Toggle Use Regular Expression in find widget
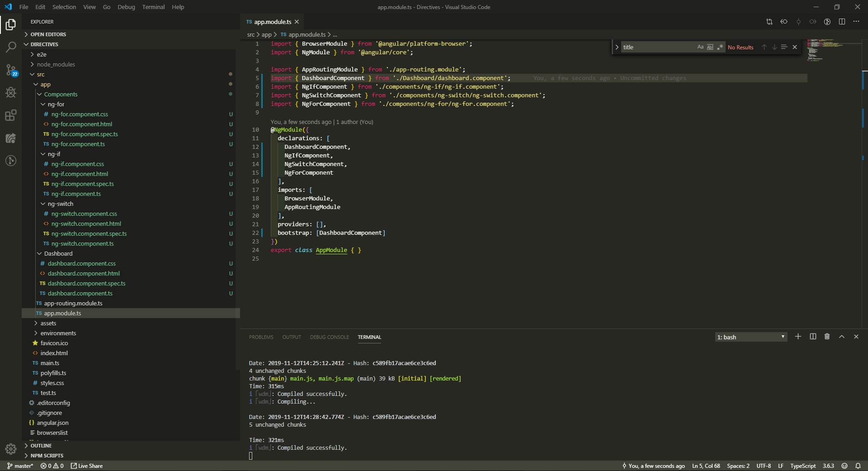Screen dimensions: 868x471 (720, 47)
